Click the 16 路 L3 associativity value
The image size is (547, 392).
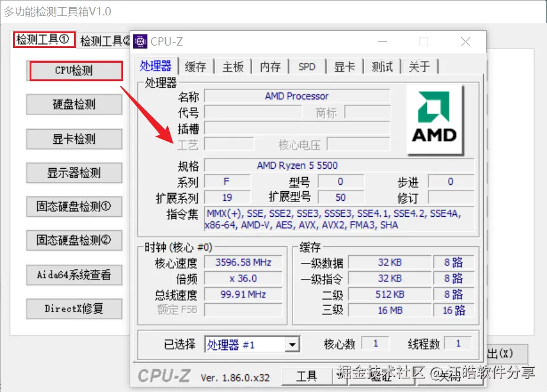(x=453, y=310)
